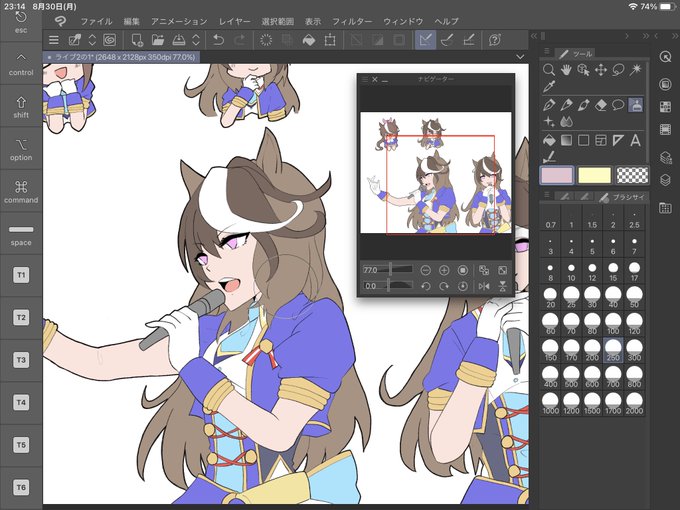Open the Navigator palette menu icon
The height and width of the screenshot is (510, 680).
coord(365,79)
